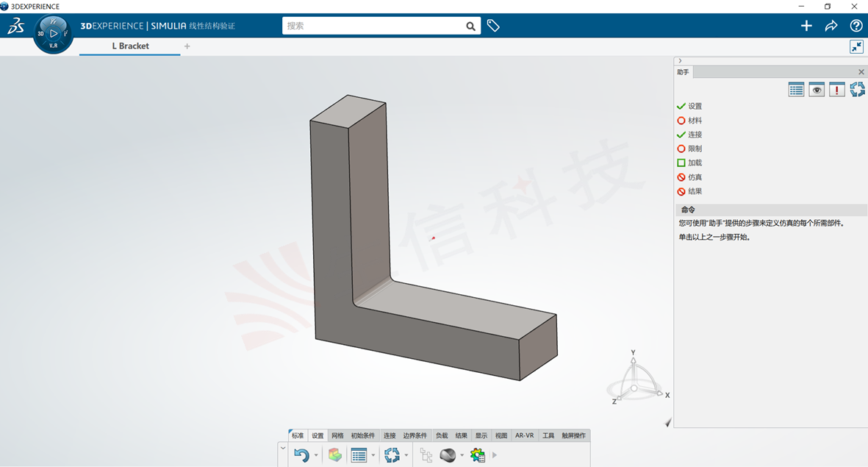Click the undo arrow in bottom toolbar
The image size is (868, 467).
[301, 455]
